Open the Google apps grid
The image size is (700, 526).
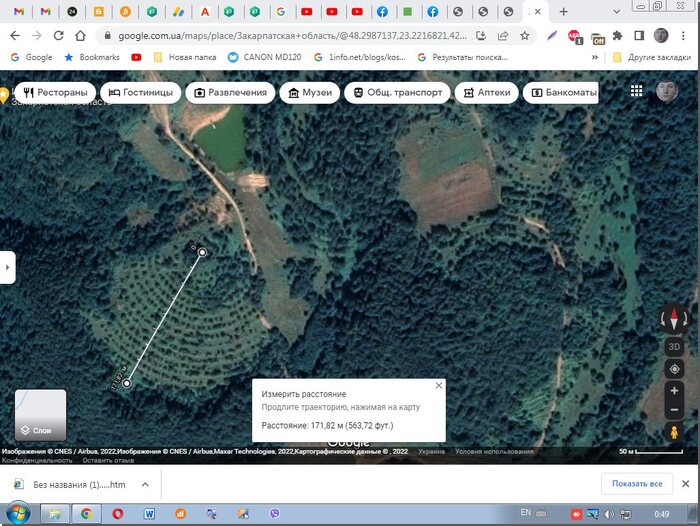pyautogui.click(x=636, y=91)
